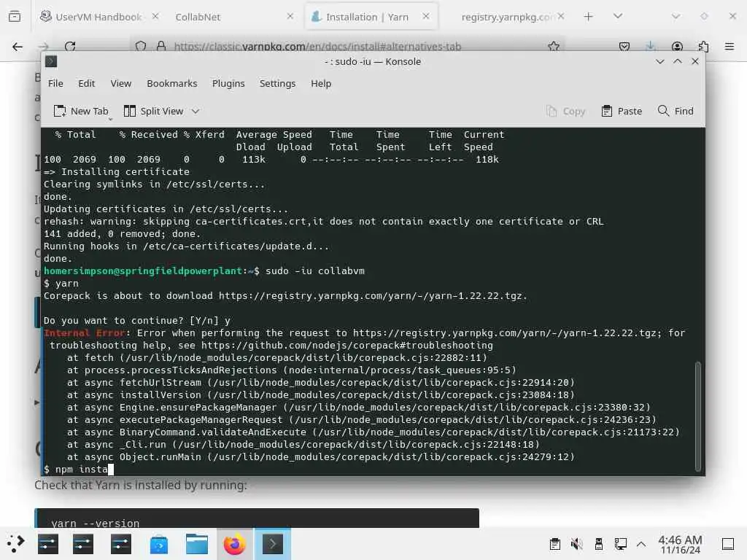
Task: Open the Firefox hamburger menu
Action: click(729, 47)
